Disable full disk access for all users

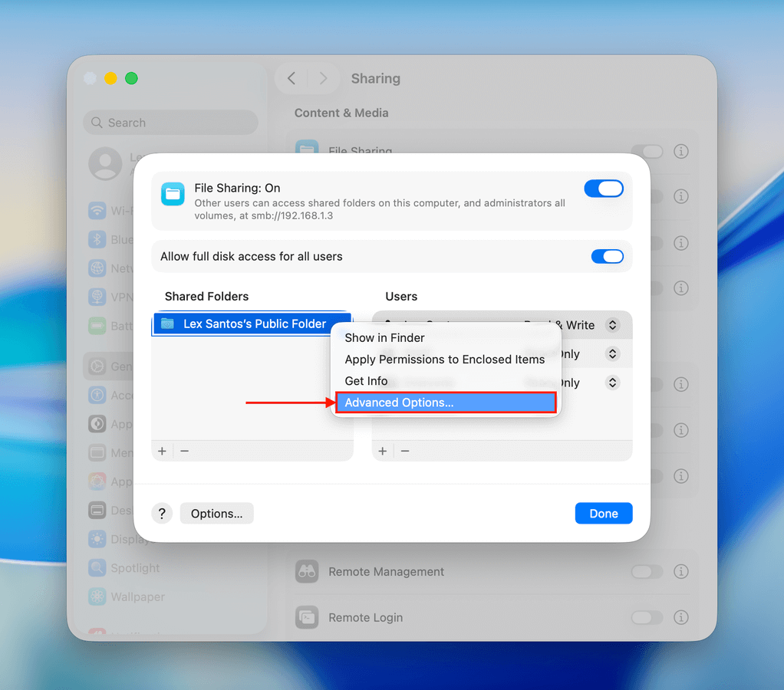(x=607, y=256)
